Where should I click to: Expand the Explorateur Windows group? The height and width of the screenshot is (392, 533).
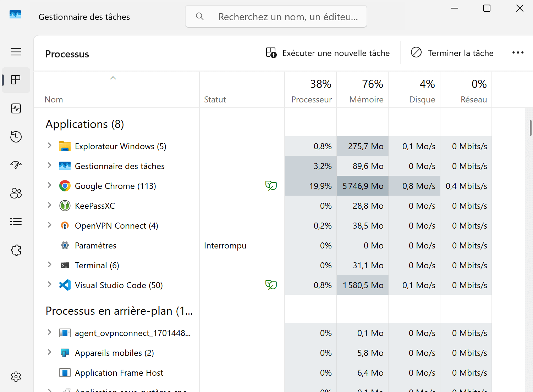[50, 146]
